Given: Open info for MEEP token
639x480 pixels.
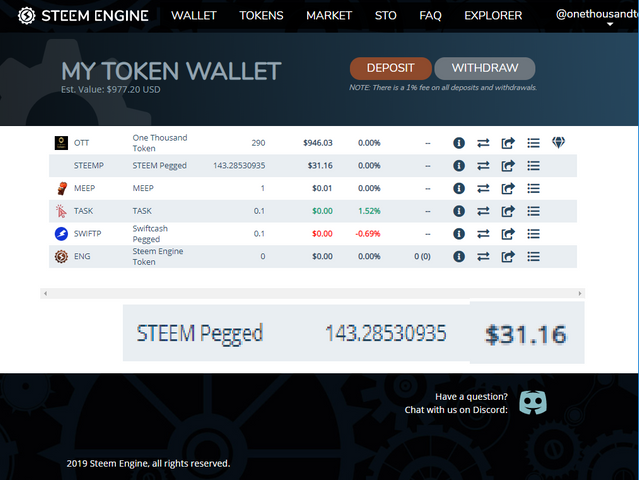Looking at the screenshot, I should coord(459,188).
